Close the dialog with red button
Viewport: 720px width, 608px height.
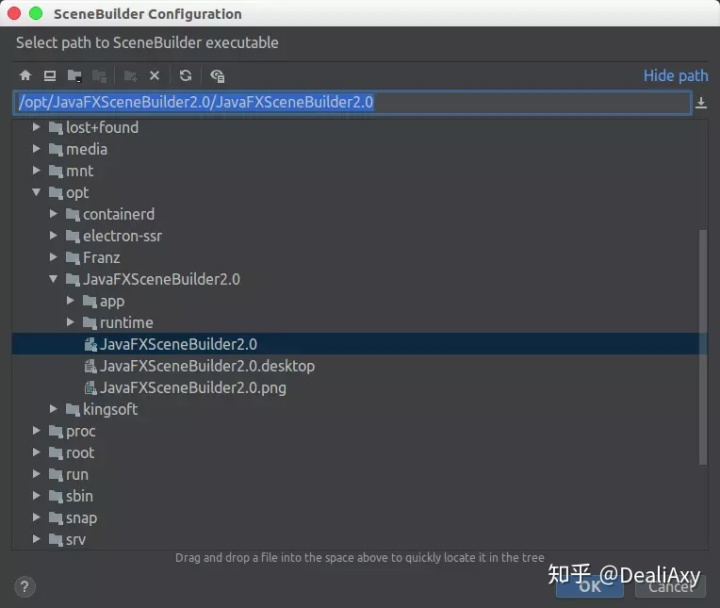[14, 14]
